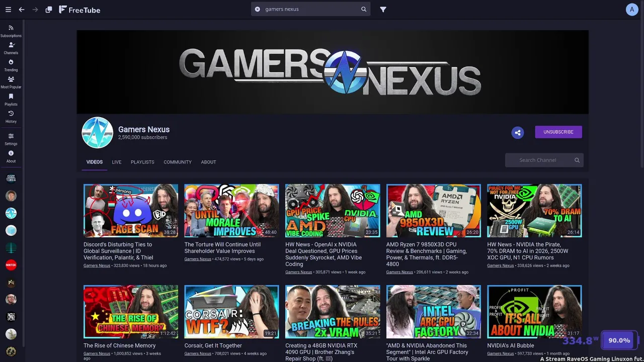This screenshot has width=644, height=362.
Task: Switch to the LIVE tab
Action: click(117, 162)
